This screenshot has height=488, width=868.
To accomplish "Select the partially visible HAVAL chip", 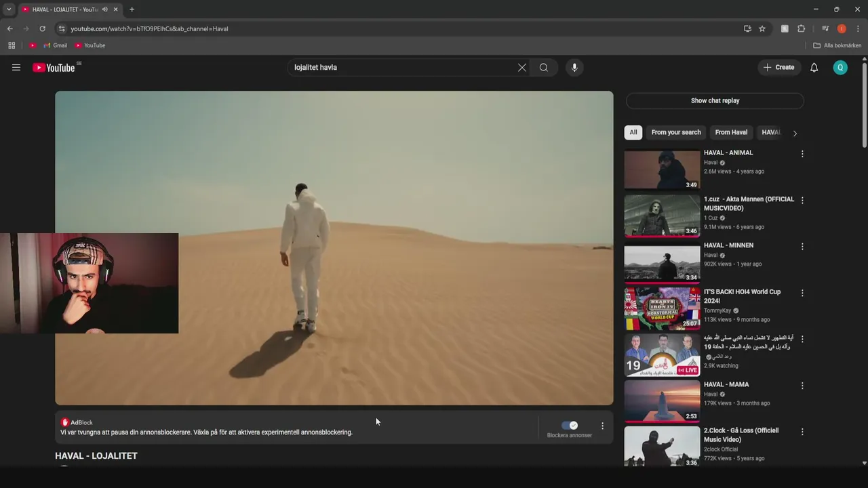I will tap(771, 132).
